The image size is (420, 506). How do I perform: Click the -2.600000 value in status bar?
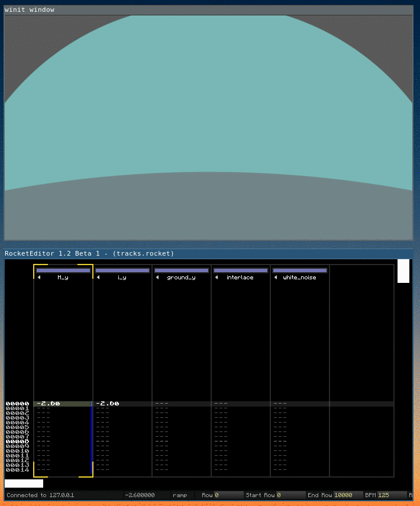pos(140,495)
